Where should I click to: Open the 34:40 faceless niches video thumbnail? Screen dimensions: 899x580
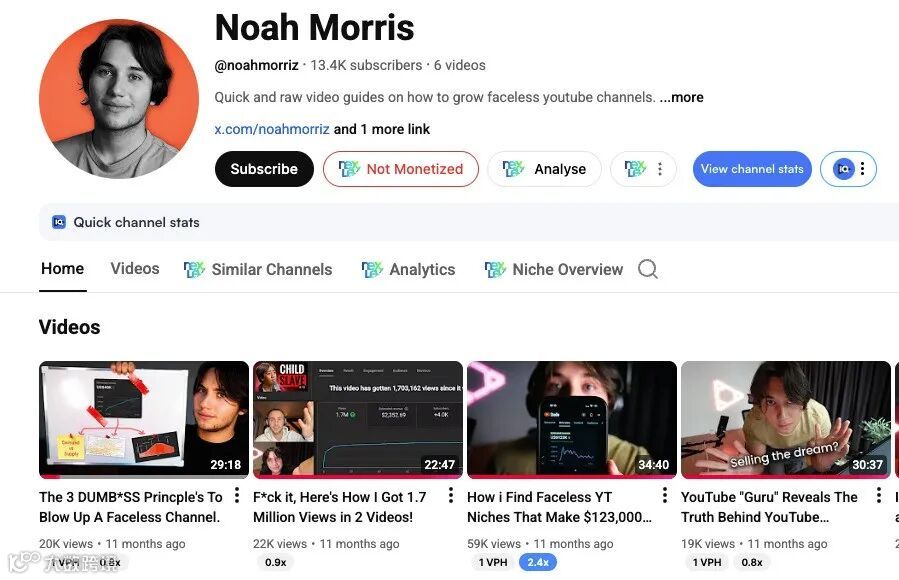click(x=572, y=420)
